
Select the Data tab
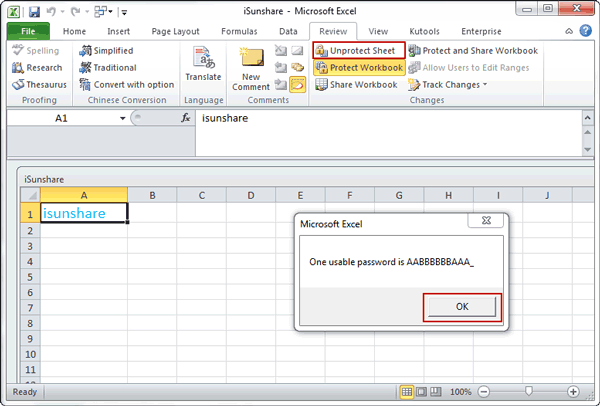tap(288, 31)
